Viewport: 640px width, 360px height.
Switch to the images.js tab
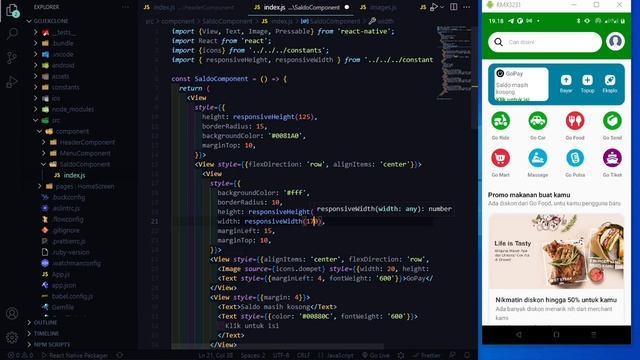(x=378, y=7)
